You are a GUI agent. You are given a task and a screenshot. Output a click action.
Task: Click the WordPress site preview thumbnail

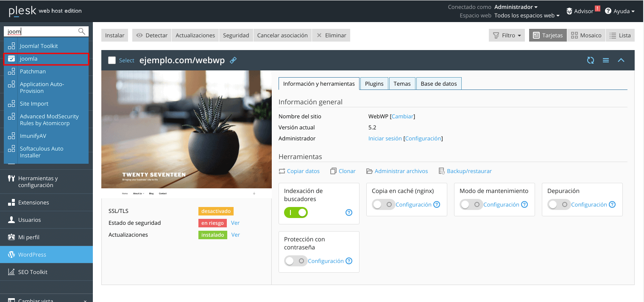click(187, 129)
